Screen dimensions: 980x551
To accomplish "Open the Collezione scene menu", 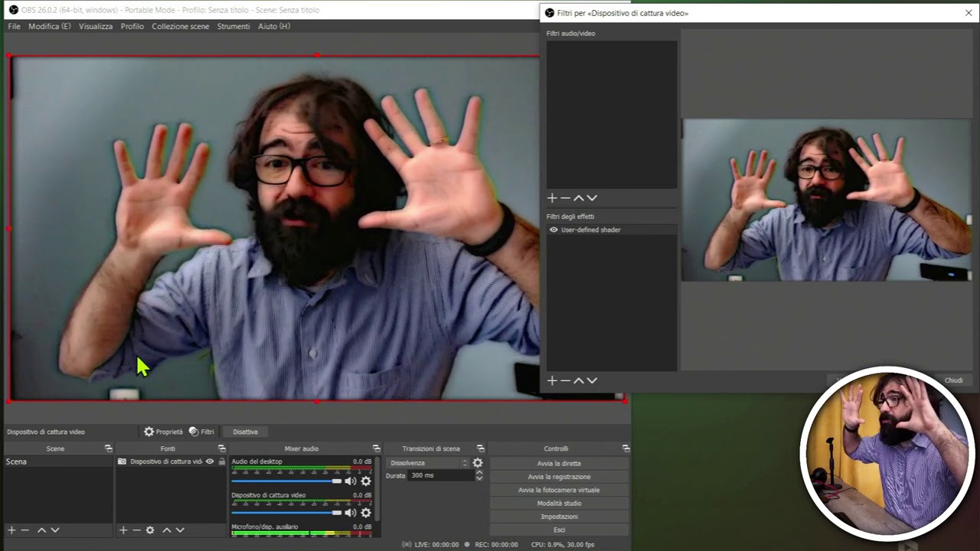I will 180,26.
